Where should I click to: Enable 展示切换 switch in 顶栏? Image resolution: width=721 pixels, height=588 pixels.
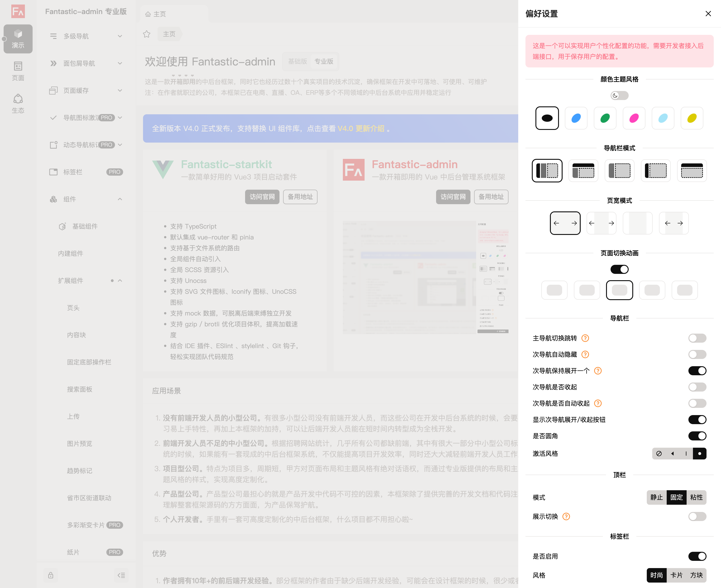697,516
